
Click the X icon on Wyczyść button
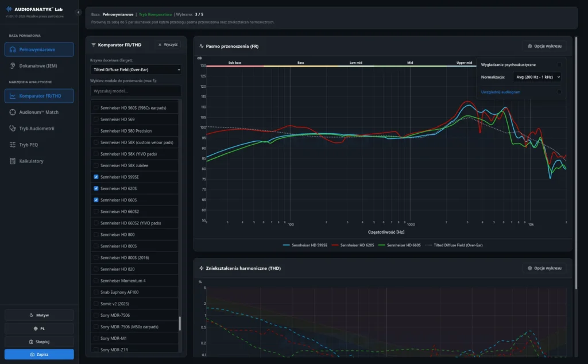pyautogui.click(x=160, y=45)
